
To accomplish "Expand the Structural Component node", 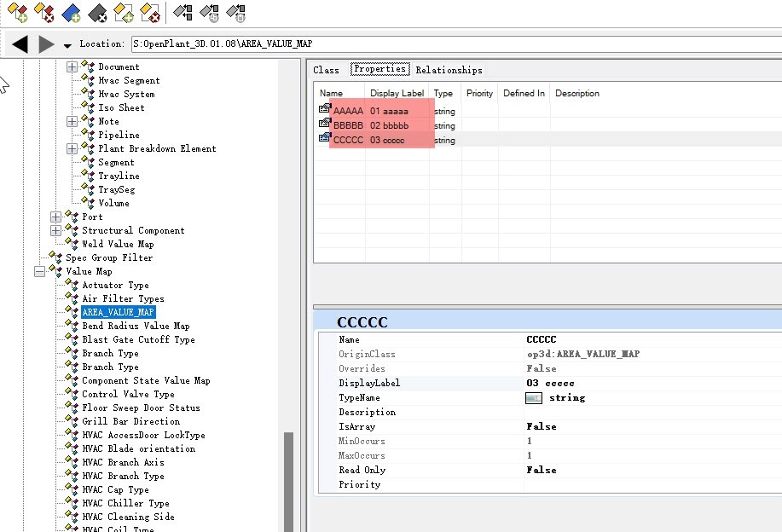I will click(55, 230).
